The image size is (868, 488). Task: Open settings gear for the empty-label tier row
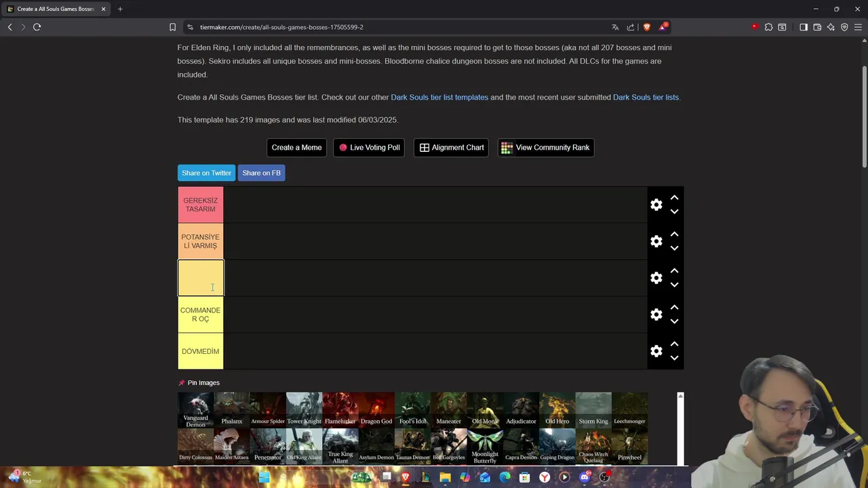coord(656,278)
